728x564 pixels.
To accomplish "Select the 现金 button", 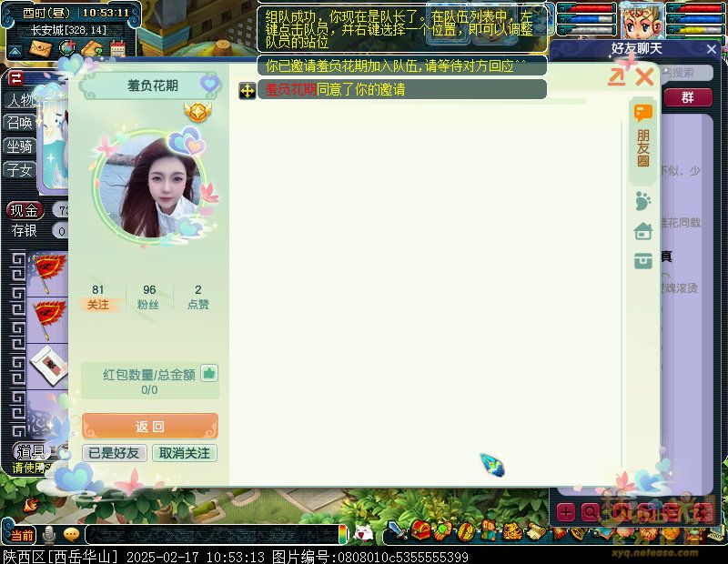I will 25,210.
